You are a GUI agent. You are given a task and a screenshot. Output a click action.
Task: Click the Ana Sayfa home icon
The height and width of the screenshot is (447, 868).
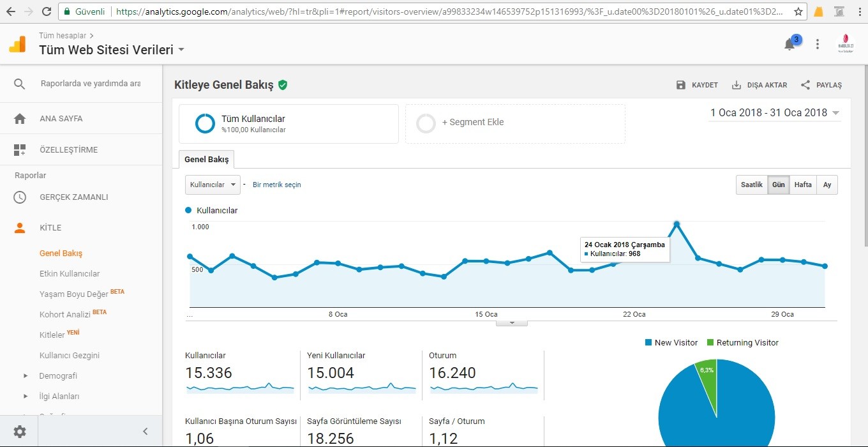[20, 119]
